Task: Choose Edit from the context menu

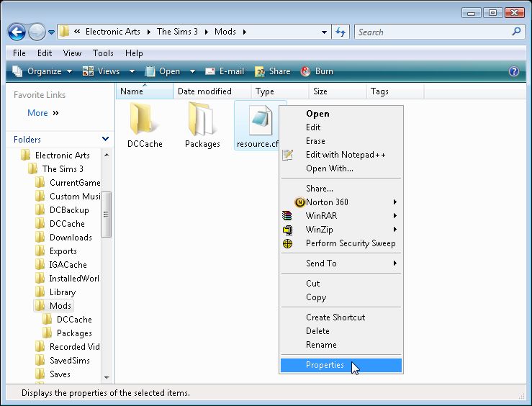Action: click(341, 127)
